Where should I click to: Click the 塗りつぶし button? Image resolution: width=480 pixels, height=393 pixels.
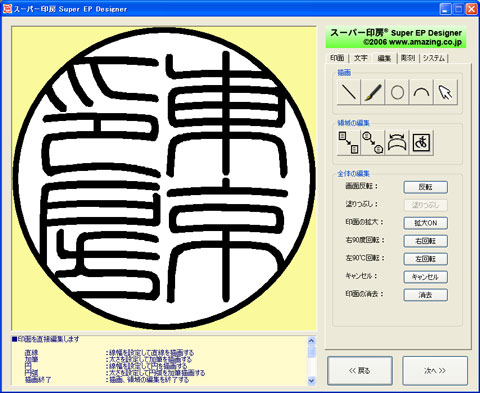tap(425, 205)
